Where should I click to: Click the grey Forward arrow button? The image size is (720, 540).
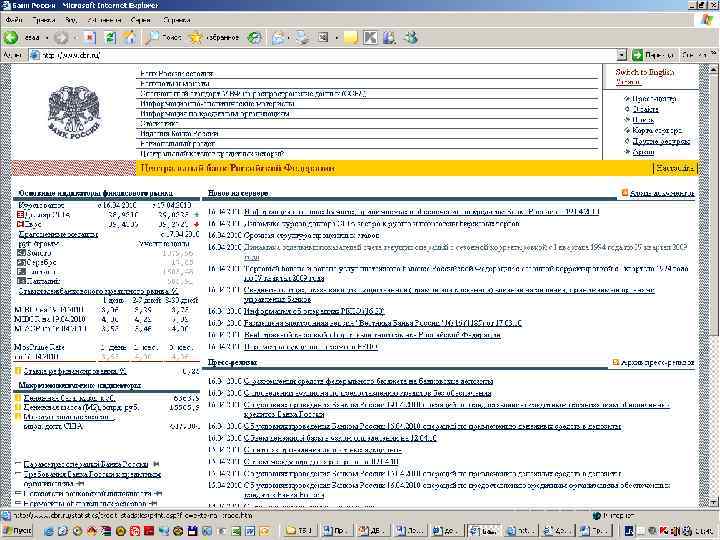(61, 38)
